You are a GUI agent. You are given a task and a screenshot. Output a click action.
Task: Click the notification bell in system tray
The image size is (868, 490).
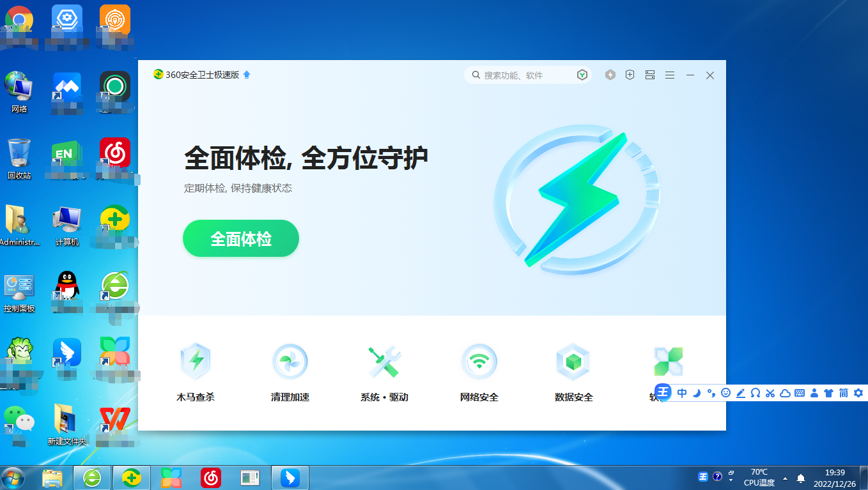click(x=800, y=479)
